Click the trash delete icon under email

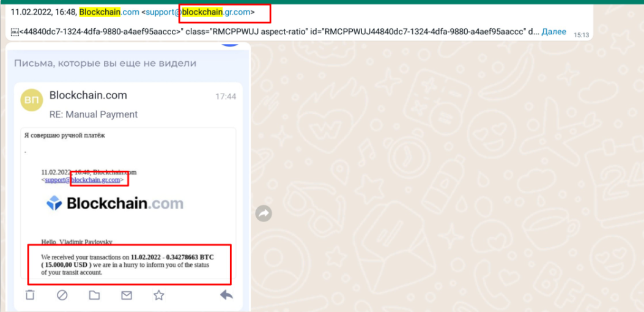point(31,295)
